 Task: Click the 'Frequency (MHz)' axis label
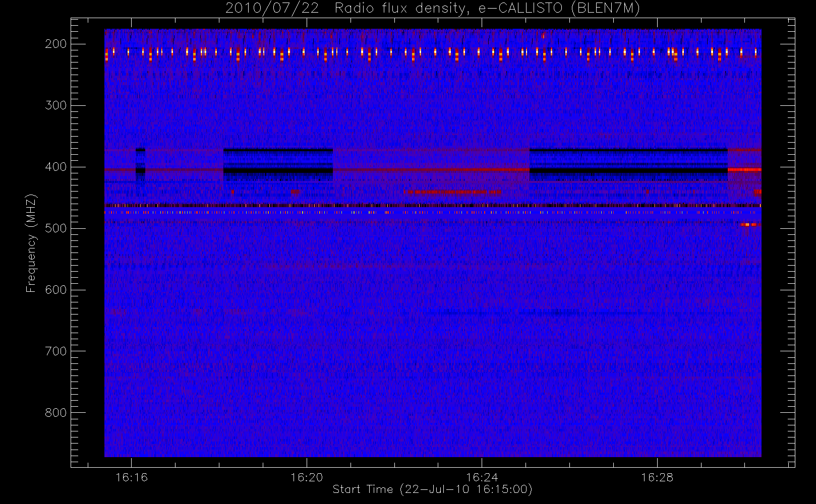coord(31,243)
